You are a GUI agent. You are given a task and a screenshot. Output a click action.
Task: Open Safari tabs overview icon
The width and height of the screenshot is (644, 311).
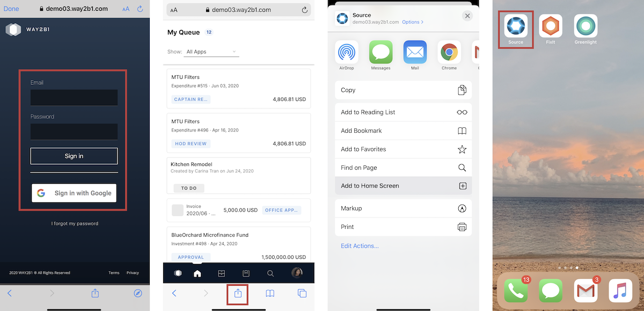302,293
